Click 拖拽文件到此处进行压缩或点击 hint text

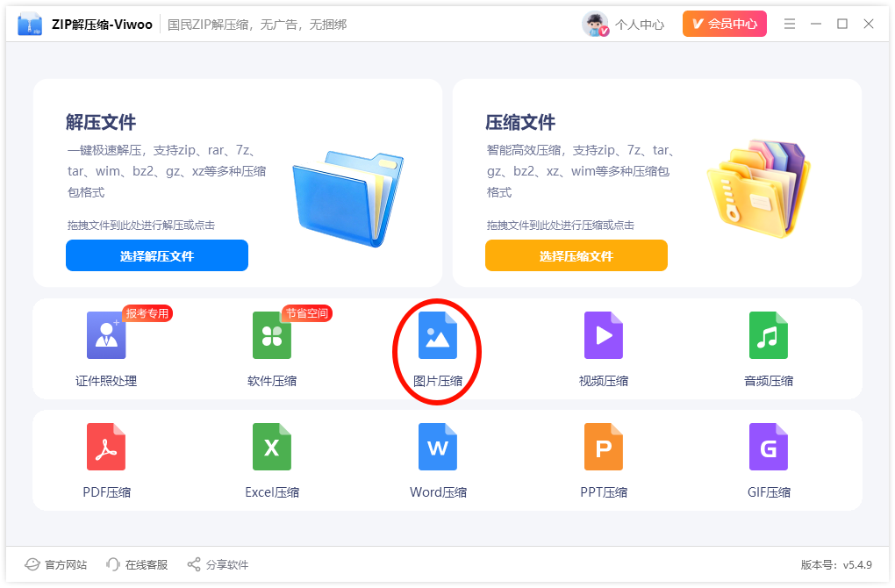[x=561, y=225]
